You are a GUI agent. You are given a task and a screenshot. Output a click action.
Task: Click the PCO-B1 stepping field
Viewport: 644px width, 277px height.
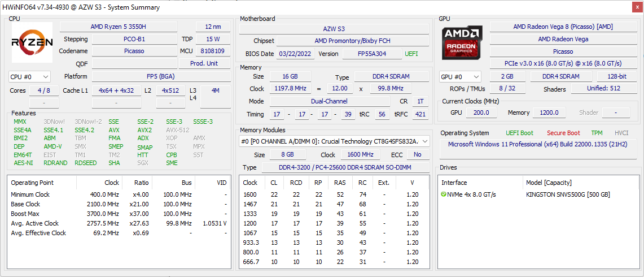click(134, 39)
